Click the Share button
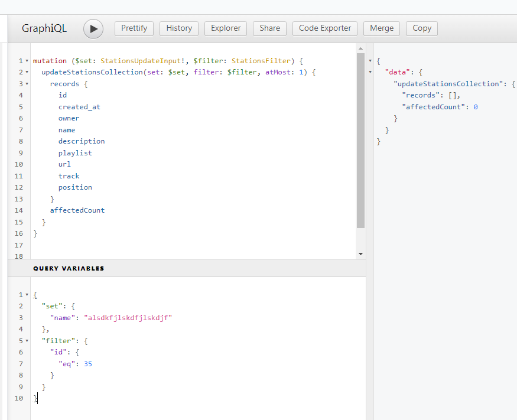Screen dimensions: 517x420 click(269, 28)
